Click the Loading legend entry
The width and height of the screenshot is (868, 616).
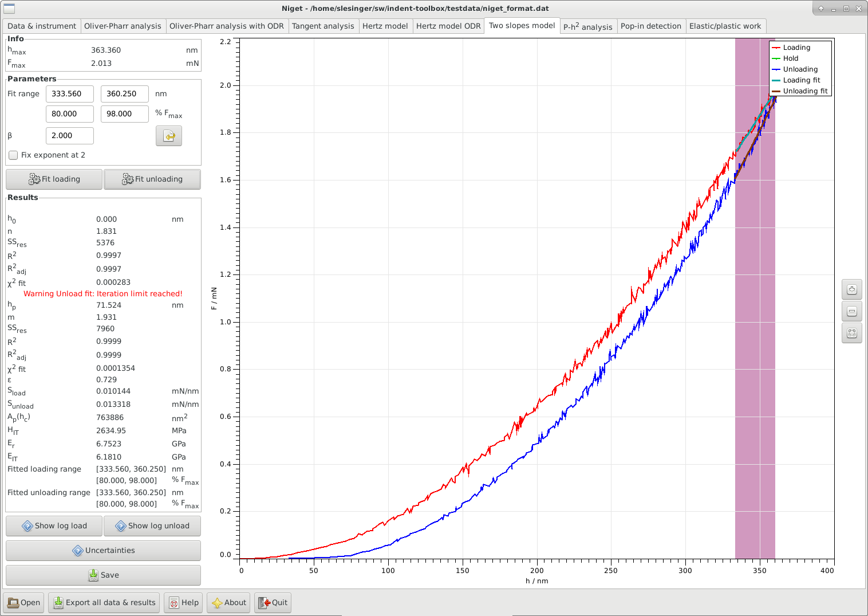[x=791, y=48]
